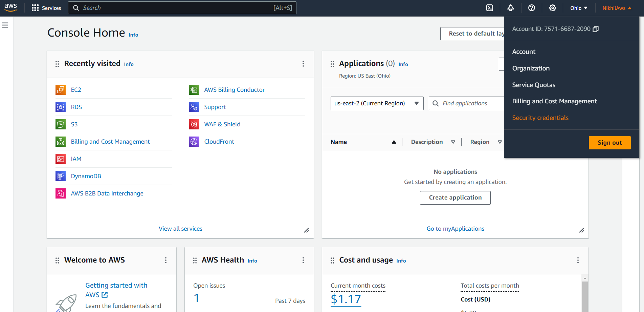Open the View all services link
Image resolution: width=644 pixels, height=312 pixels.
[180, 229]
